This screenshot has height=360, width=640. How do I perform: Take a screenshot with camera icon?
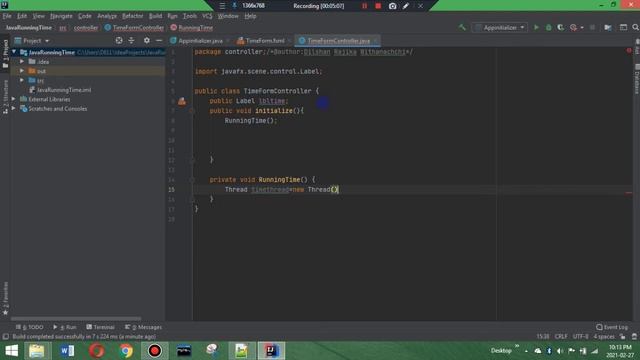[x=392, y=6]
